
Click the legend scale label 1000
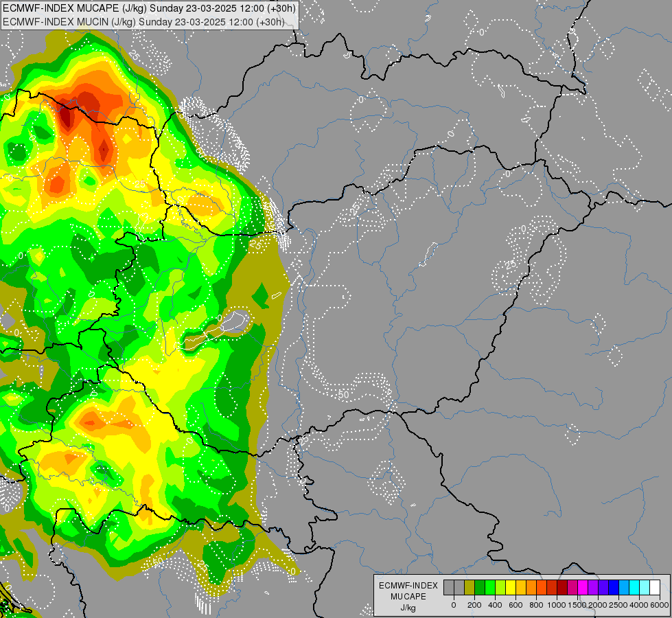pyautogui.click(x=557, y=605)
